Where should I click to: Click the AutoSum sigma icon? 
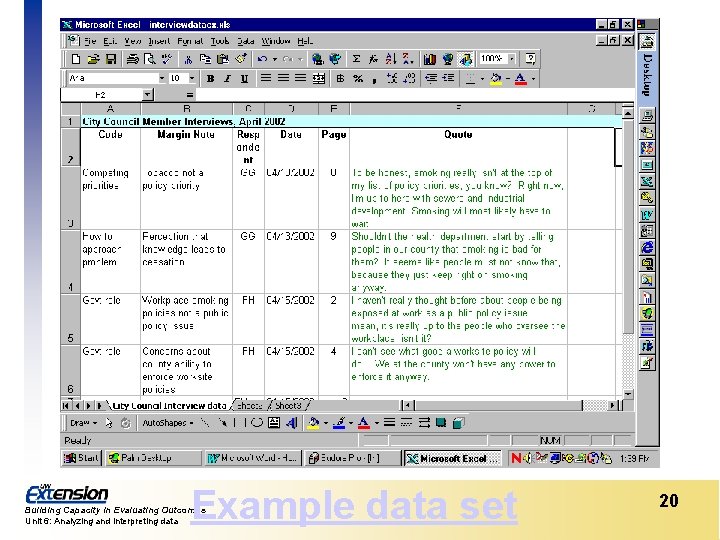point(356,59)
